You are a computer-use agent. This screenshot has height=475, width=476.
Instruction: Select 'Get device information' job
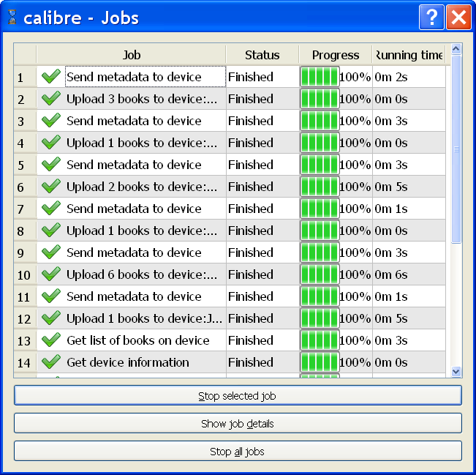click(128, 362)
